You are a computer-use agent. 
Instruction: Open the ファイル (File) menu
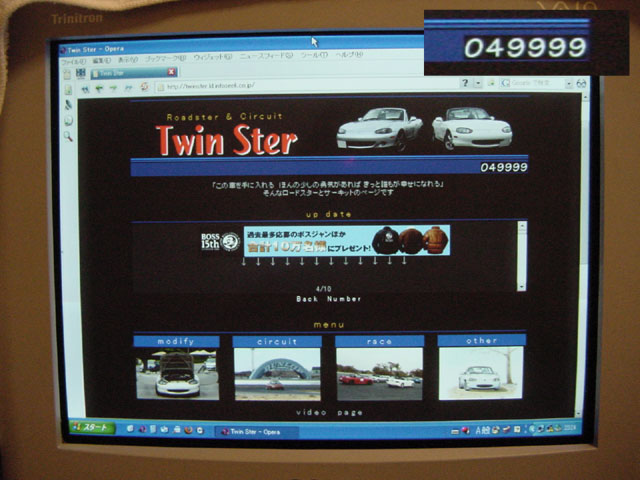point(73,62)
